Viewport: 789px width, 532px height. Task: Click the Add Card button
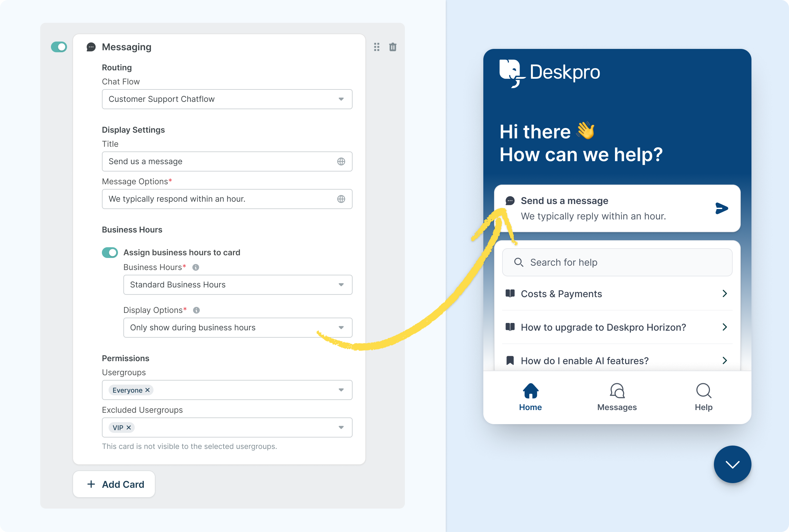click(114, 484)
